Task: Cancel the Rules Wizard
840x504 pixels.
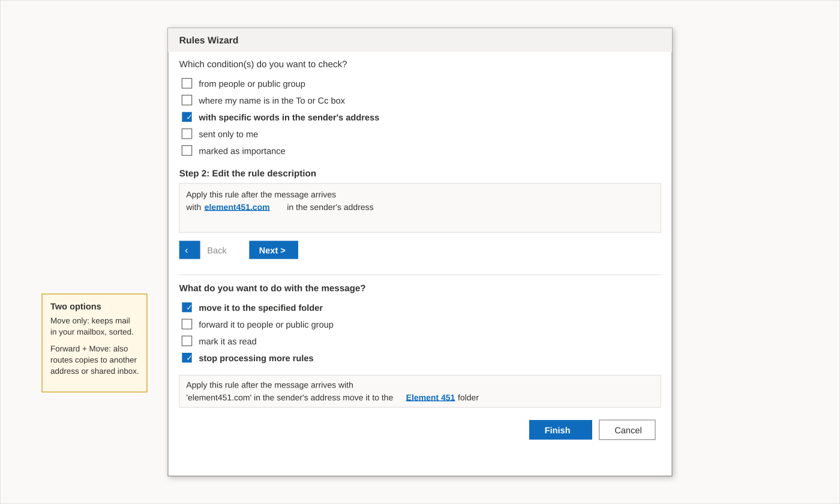Action: [x=627, y=430]
